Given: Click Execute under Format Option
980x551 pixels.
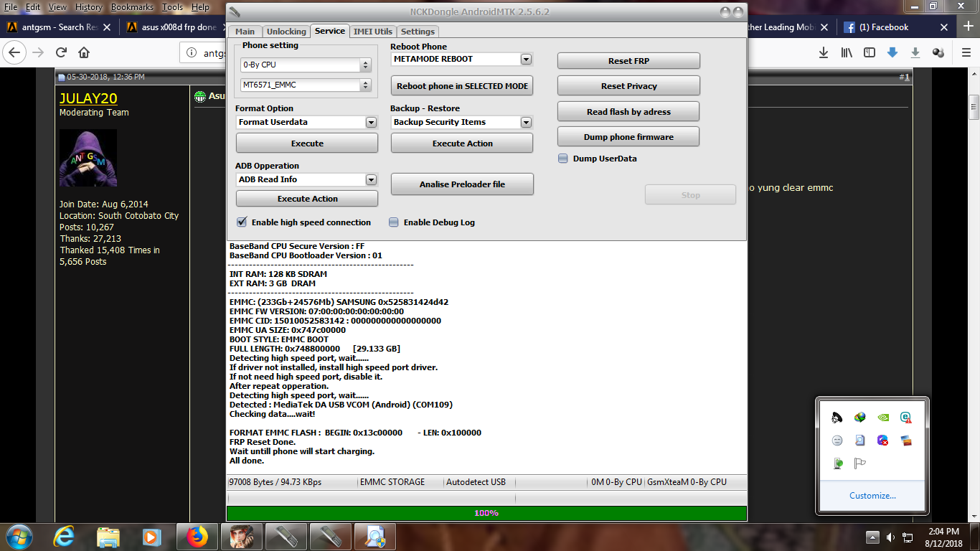Looking at the screenshot, I should tap(307, 143).
